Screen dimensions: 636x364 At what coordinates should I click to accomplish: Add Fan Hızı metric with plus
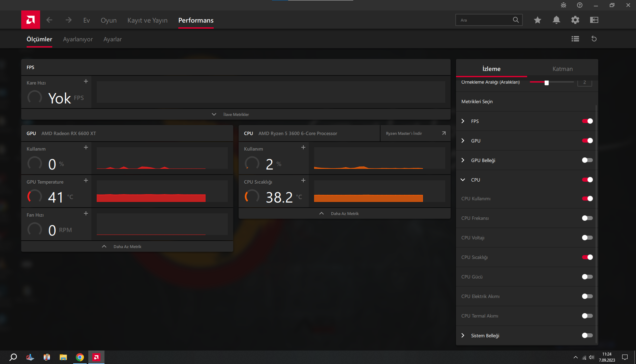[86, 213]
